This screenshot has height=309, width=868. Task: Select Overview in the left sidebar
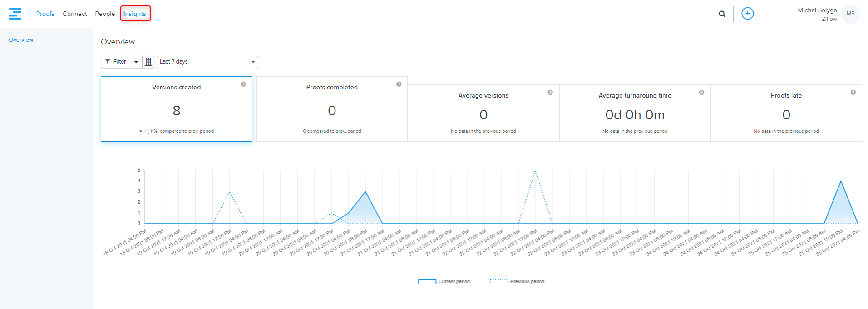click(x=21, y=40)
